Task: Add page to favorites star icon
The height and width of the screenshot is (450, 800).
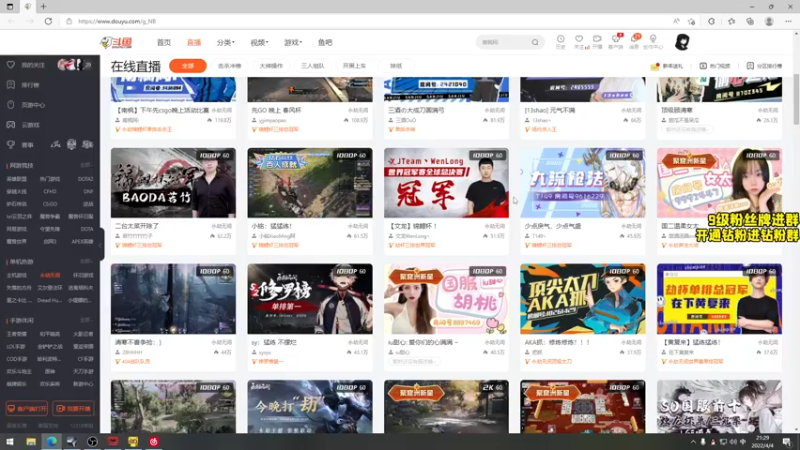Action: [691, 21]
